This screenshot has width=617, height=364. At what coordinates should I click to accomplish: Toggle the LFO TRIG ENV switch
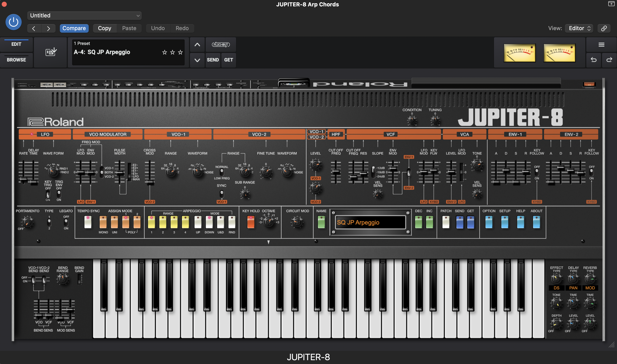pyautogui.click(x=59, y=194)
